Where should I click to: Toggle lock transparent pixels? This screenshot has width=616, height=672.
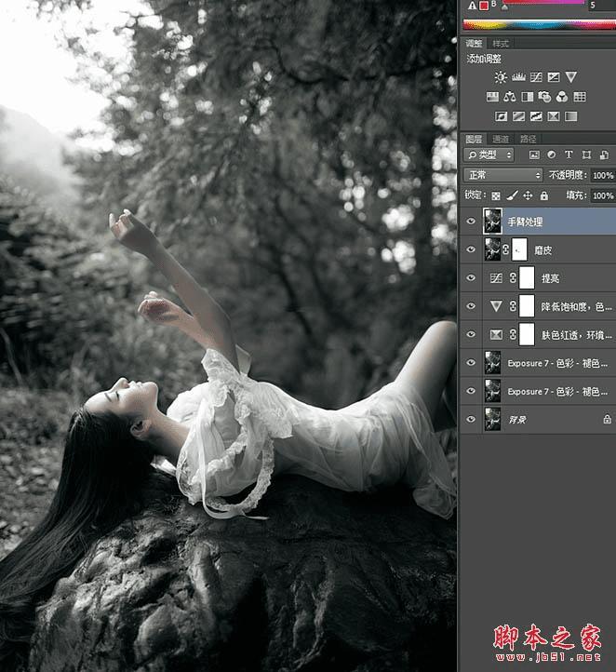496,195
